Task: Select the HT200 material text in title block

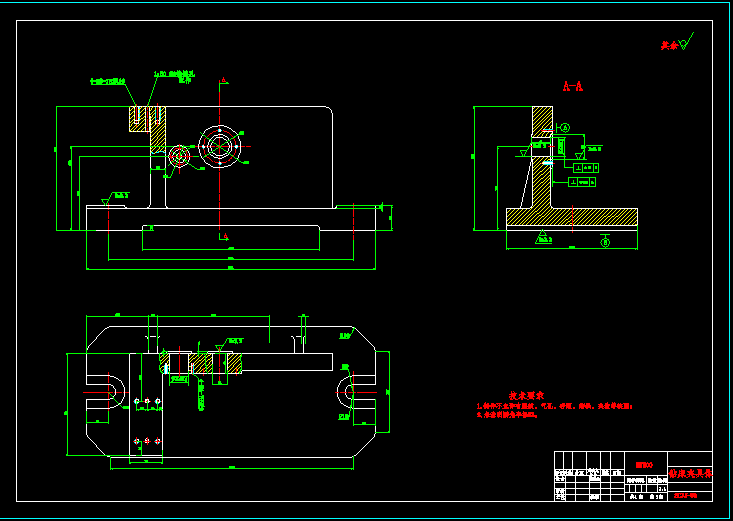Action: (644, 465)
